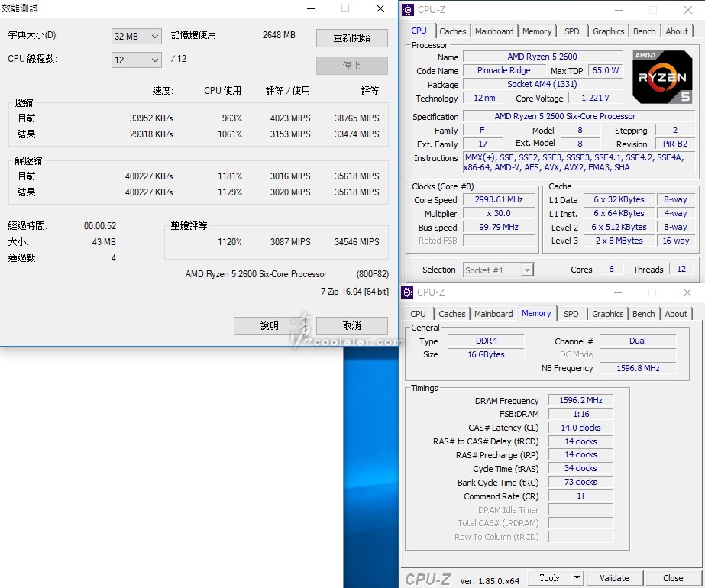Click the NB Frequency value "1596.8 MHz"
Viewport: 705px width, 588px height.
coord(638,368)
